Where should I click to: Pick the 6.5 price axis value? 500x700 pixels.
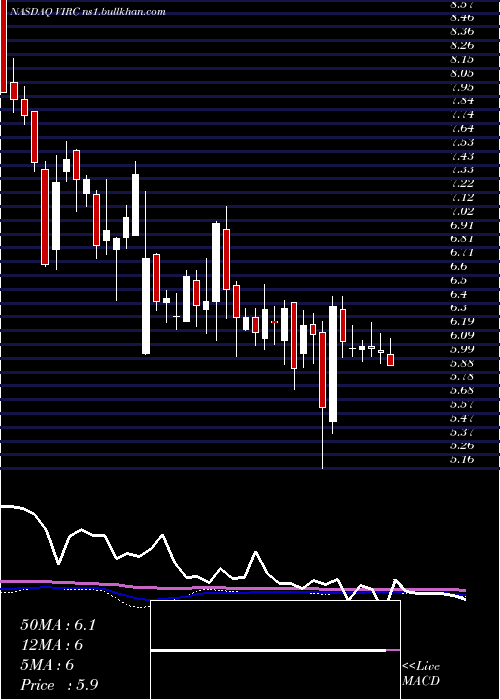(x=459, y=280)
